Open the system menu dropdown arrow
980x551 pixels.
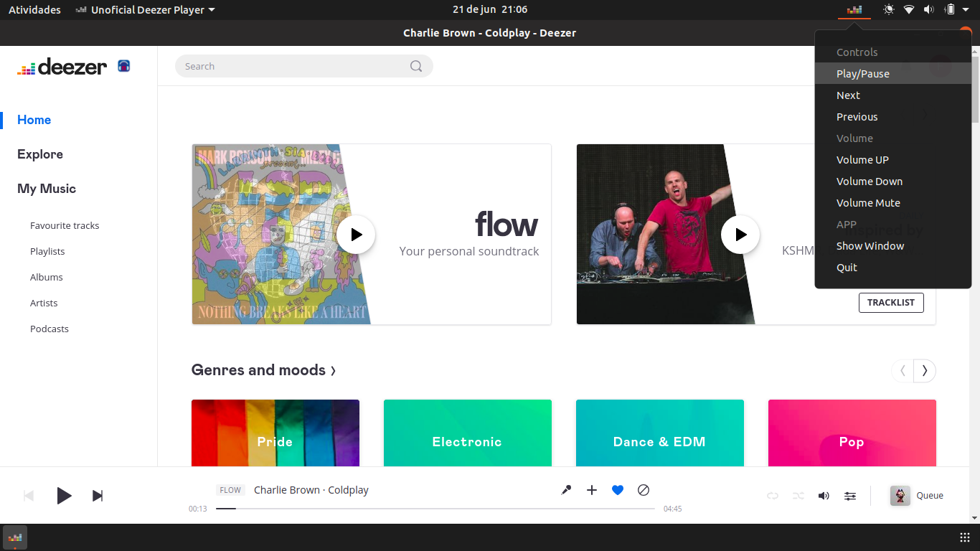tap(966, 10)
